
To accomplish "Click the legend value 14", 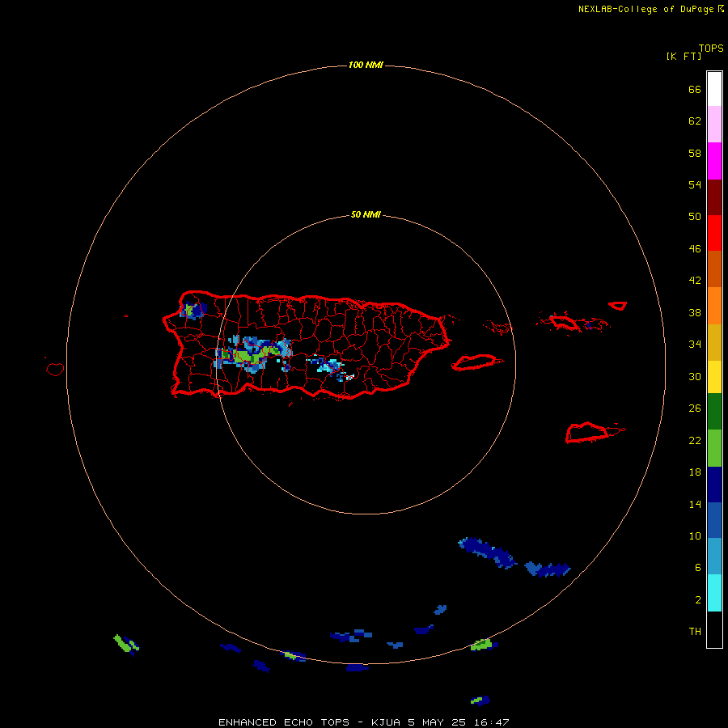I will [695, 504].
